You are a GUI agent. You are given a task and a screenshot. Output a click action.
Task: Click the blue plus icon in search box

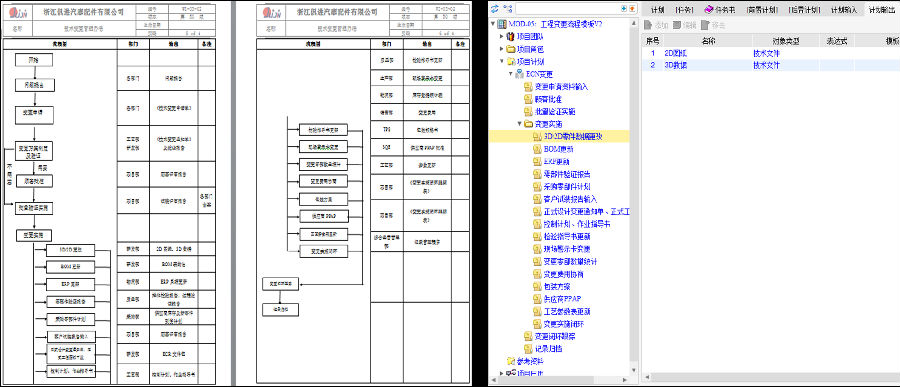[x=624, y=9]
